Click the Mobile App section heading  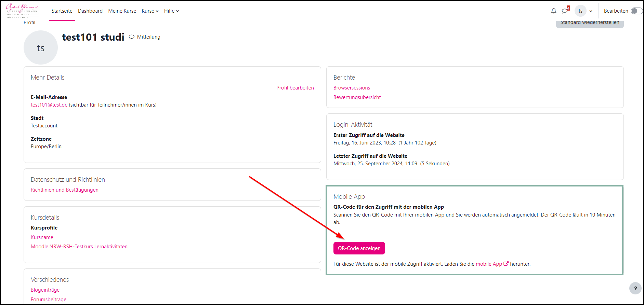tap(349, 197)
